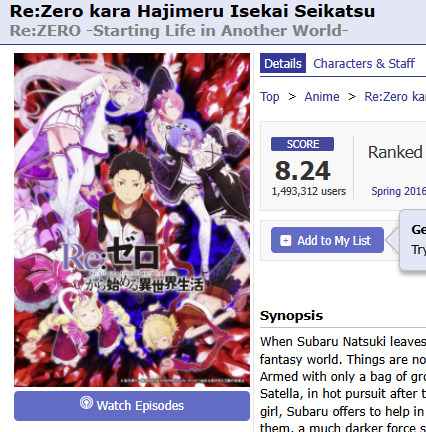Click the blue SCORE badge

click(x=302, y=144)
